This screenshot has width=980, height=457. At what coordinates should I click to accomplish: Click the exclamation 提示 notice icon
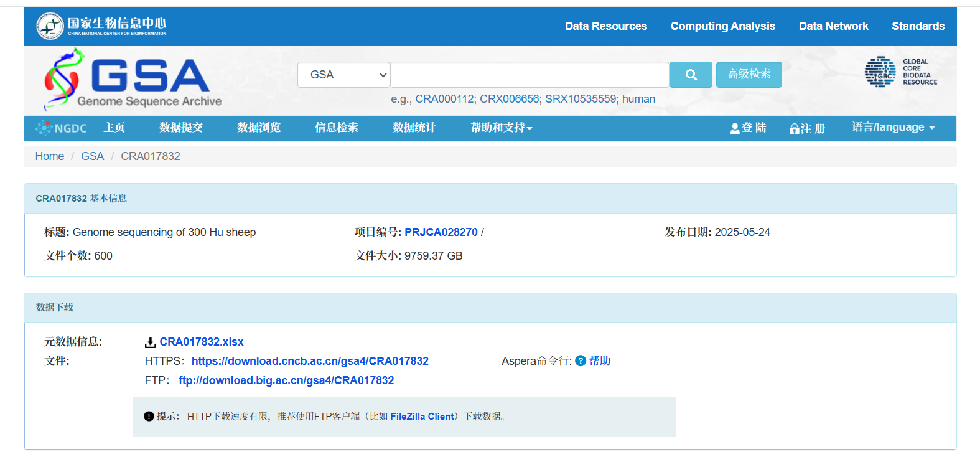click(x=149, y=417)
